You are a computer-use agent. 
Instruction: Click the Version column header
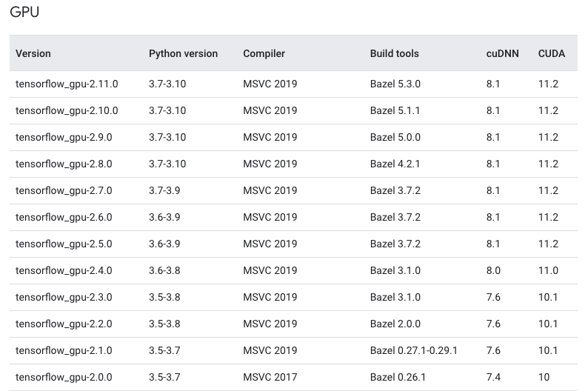point(33,53)
